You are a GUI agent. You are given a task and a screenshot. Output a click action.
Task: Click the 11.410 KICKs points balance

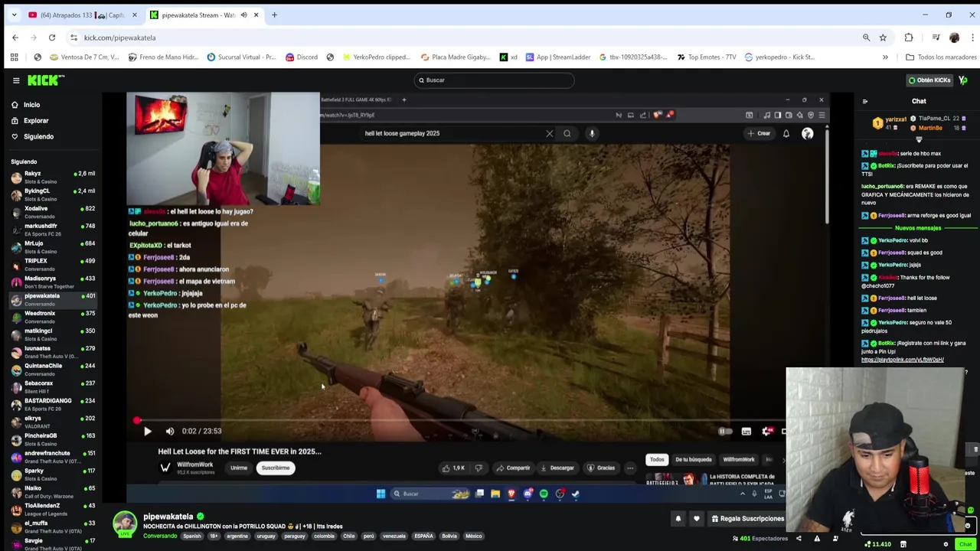click(x=877, y=544)
